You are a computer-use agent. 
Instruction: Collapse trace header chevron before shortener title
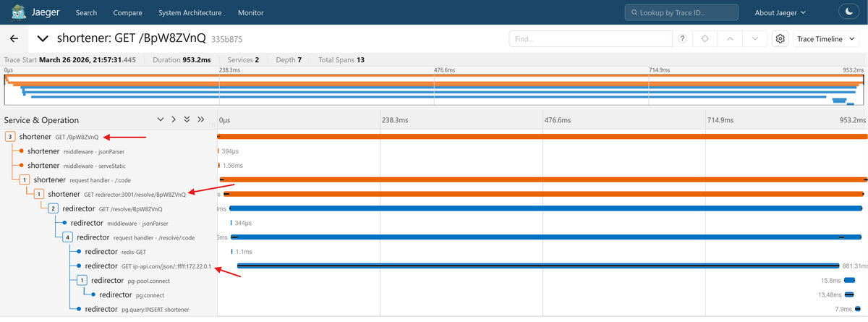43,39
